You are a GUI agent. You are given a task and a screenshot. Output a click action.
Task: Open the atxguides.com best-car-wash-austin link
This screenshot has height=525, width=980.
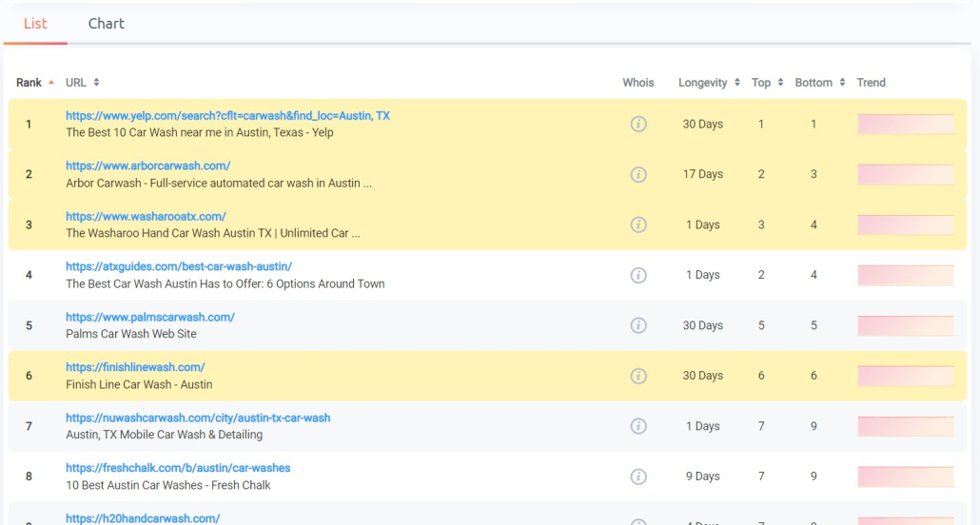pyautogui.click(x=179, y=266)
